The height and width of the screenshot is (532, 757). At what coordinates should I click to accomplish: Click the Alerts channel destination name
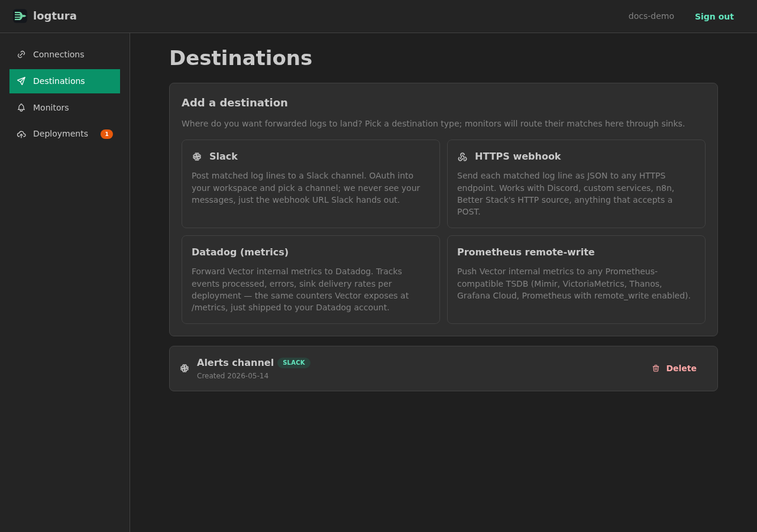[x=235, y=362]
